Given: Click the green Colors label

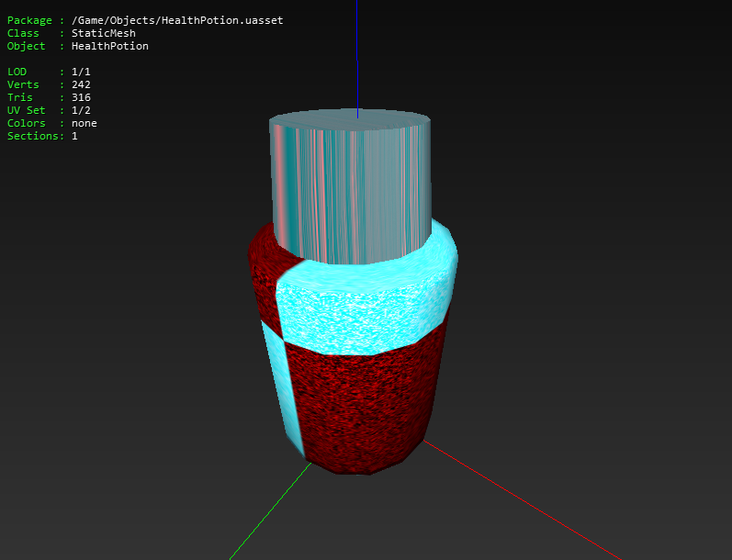Looking at the screenshot, I should pyautogui.click(x=26, y=123).
